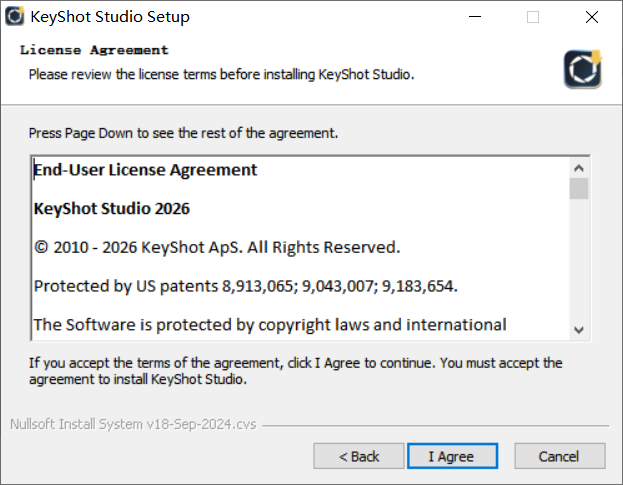Click the KeyShot Studio logo in the header
The image size is (623, 485).
click(583, 69)
